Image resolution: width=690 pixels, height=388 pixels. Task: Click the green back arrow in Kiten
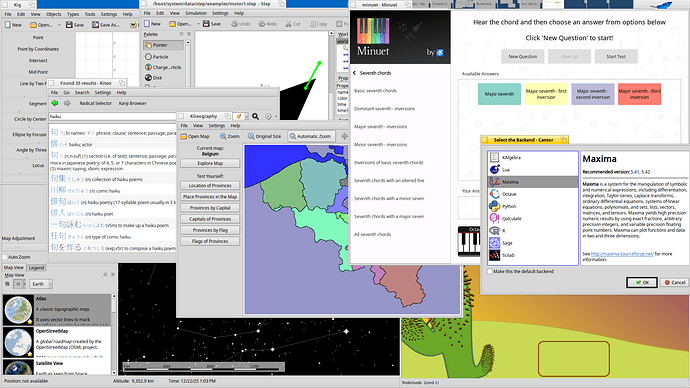pyautogui.click(x=55, y=103)
